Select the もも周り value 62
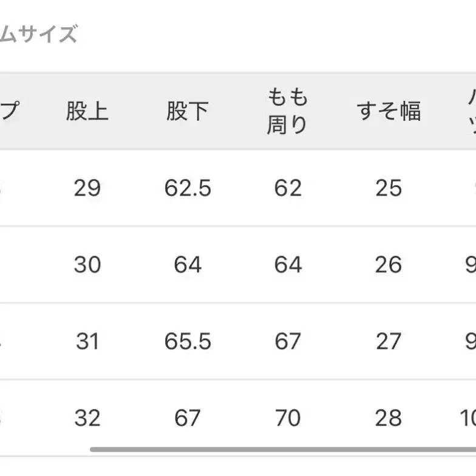 288,188
